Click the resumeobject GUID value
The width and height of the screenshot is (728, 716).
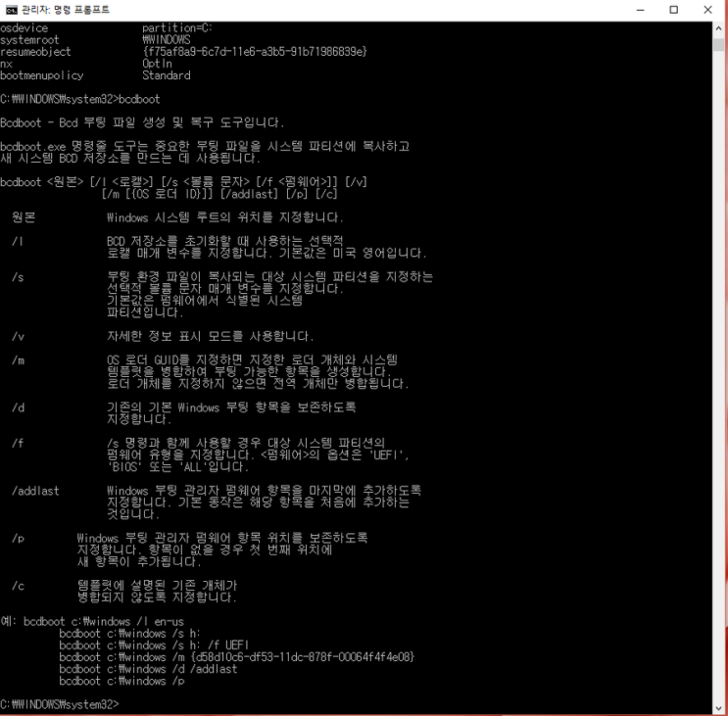(255, 52)
